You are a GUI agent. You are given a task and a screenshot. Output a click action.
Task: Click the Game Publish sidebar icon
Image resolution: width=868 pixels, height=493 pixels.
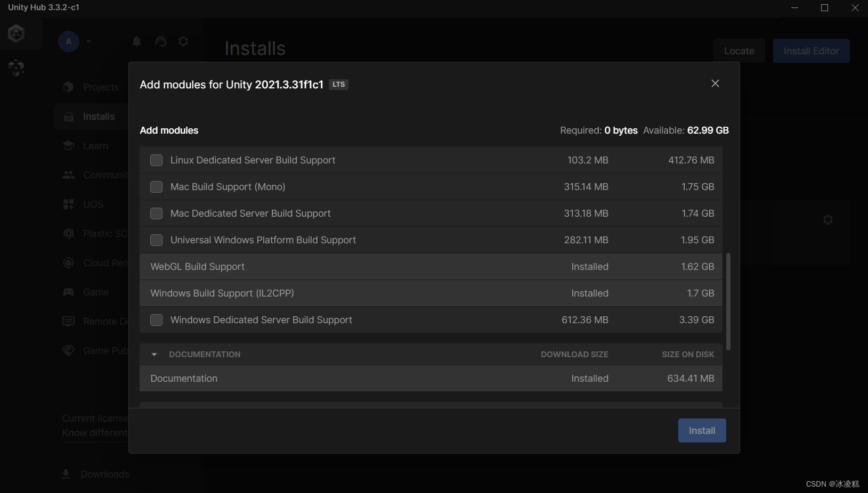click(x=68, y=351)
